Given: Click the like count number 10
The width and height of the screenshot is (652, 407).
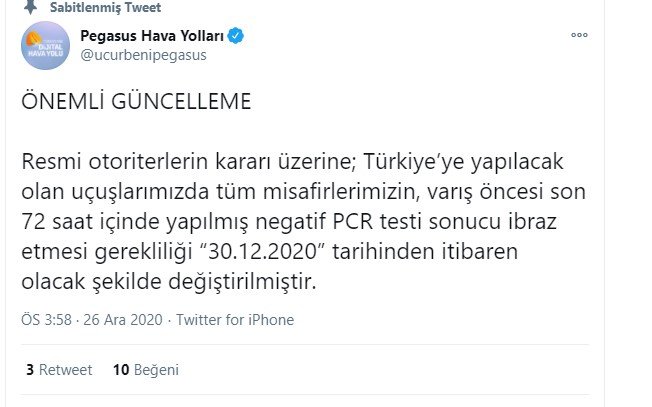Looking at the screenshot, I should [121, 370].
